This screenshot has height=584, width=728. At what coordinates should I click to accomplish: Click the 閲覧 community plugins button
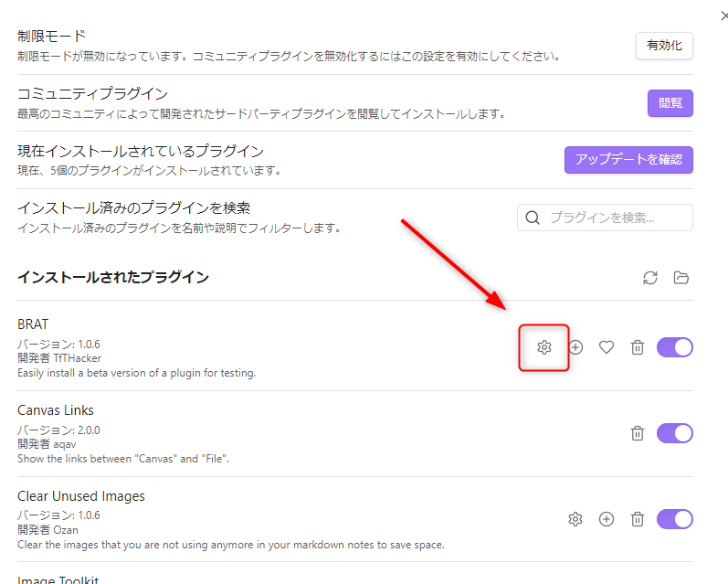tap(670, 103)
